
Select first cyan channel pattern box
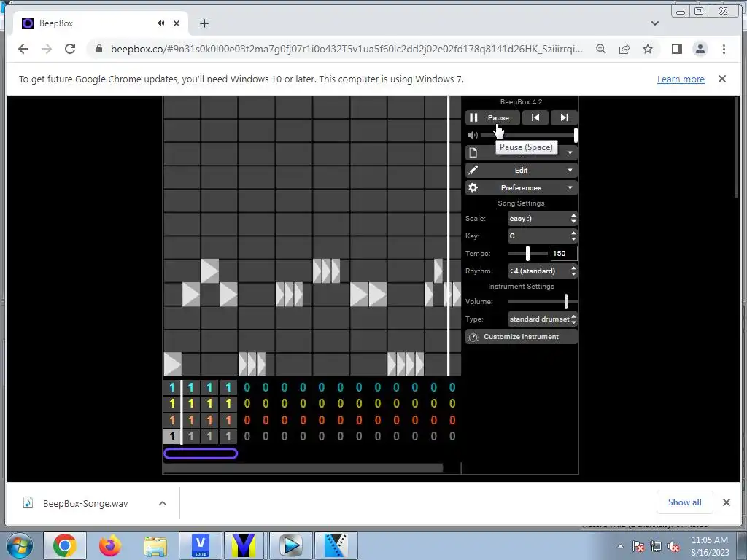pyautogui.click(x=172, y=388)
